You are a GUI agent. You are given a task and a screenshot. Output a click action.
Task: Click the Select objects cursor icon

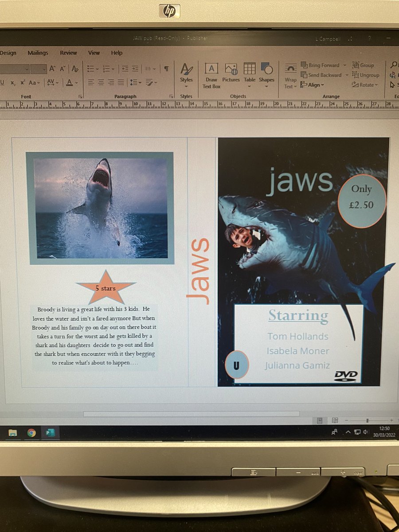click(393, 85)
